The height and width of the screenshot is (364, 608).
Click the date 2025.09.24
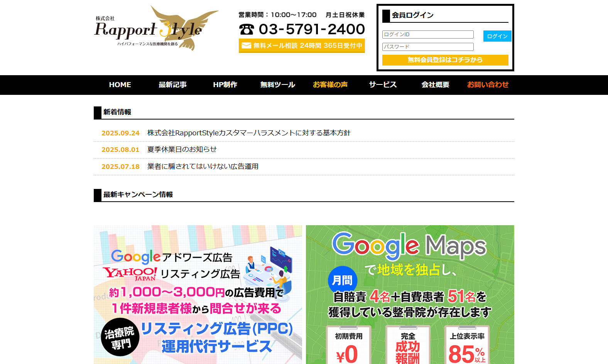coord(120,133)
